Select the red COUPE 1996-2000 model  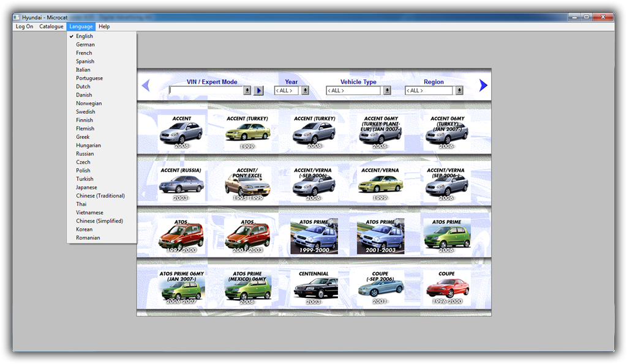point(447,288)
